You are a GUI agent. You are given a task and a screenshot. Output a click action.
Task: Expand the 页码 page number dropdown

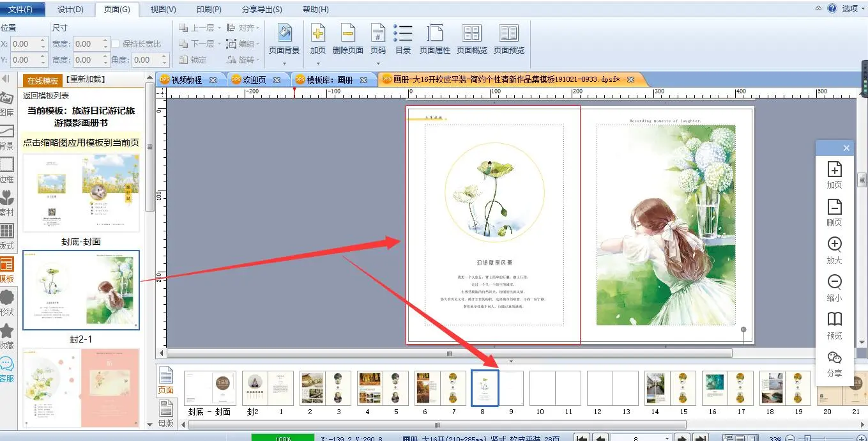click(378, 63)
